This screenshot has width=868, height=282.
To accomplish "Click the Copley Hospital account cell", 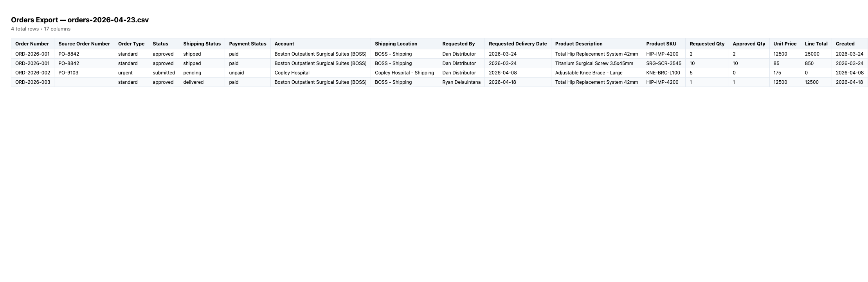I will coord(321,73).
